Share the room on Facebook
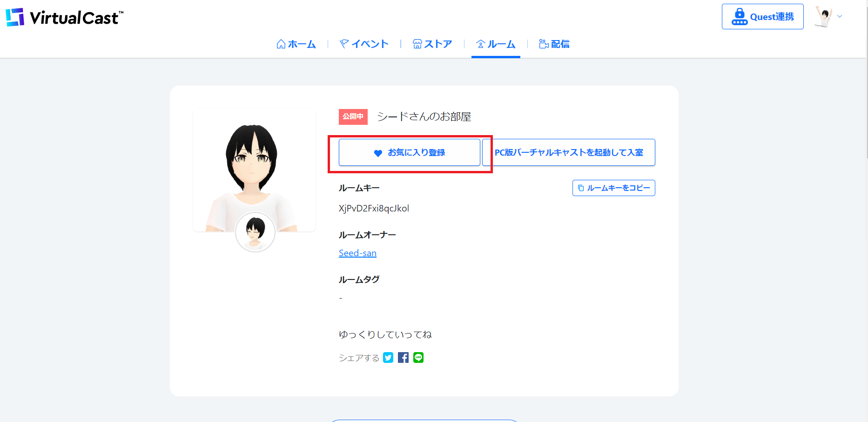The height and width of the screenshot is (422, 868). click(403, 357)
